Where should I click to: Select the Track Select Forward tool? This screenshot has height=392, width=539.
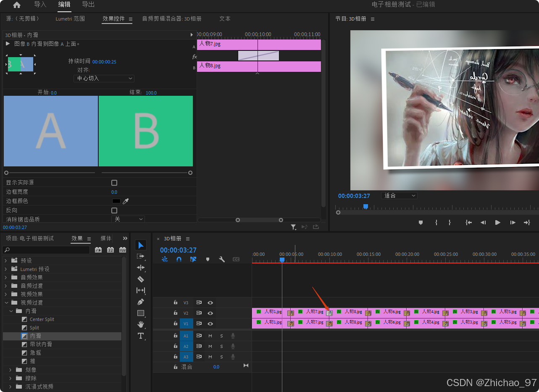pos(141,256)
